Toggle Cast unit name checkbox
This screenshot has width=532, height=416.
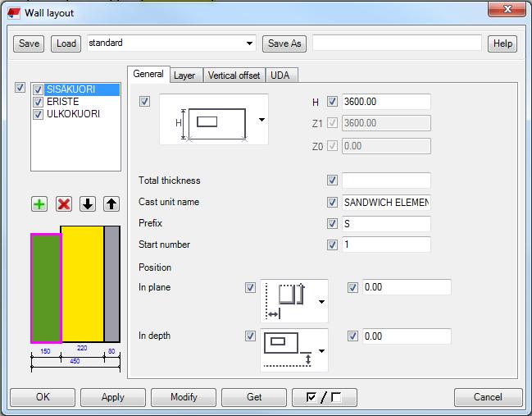(x=332, y=202)
